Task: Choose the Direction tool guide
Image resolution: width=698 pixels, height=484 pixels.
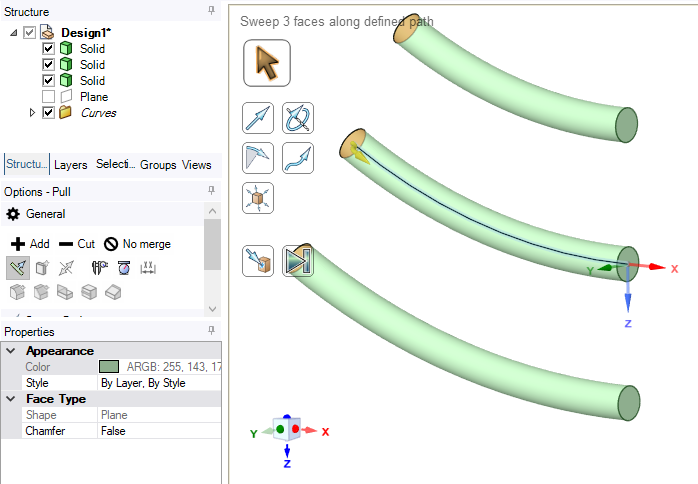Action: (258, 118)
